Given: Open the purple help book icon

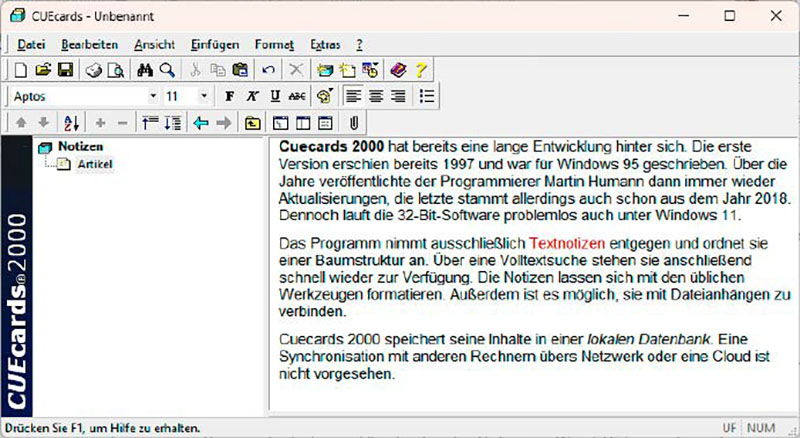Looking at the screenshot, I should [x=398, y=70].
